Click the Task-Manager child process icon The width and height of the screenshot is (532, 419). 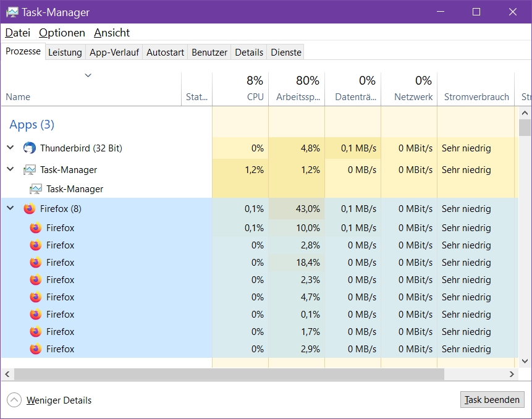36,189
